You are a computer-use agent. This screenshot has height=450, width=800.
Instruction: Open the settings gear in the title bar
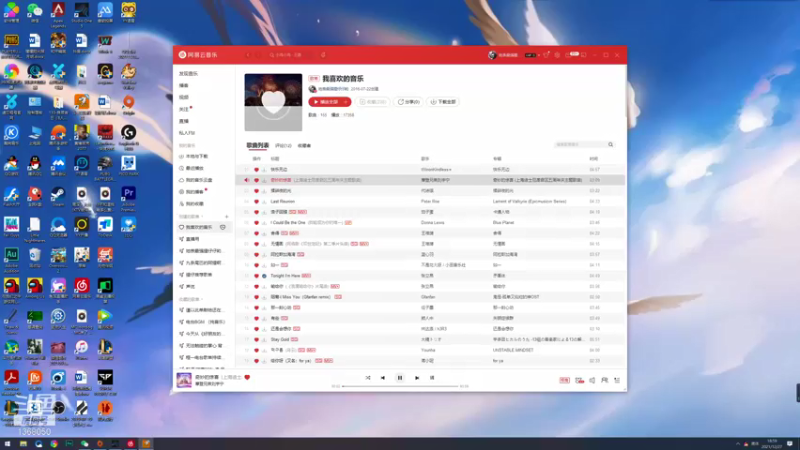pos(557,55)
